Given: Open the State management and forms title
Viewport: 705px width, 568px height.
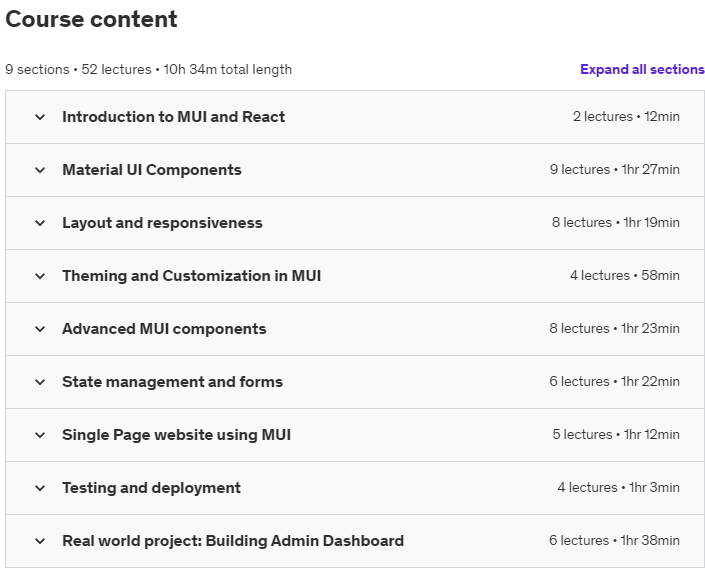Looking at the screenshot, I should [x=173, y=382].
